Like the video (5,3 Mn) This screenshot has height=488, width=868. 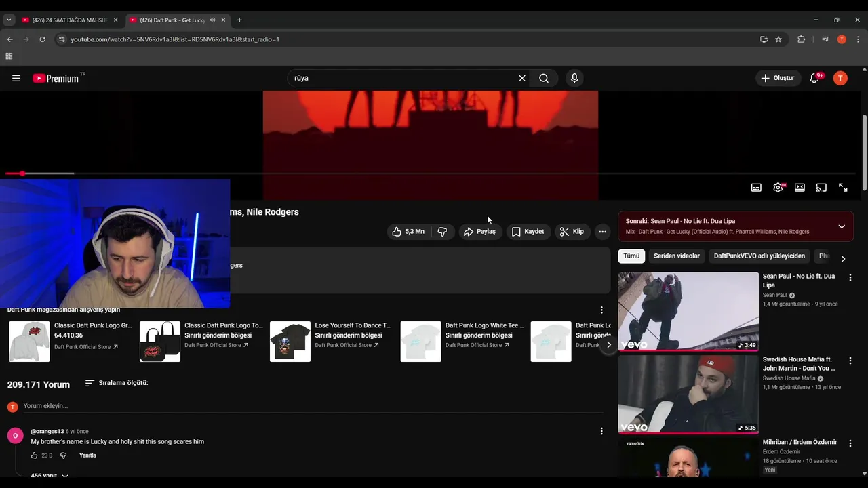(x=408, y=232)
